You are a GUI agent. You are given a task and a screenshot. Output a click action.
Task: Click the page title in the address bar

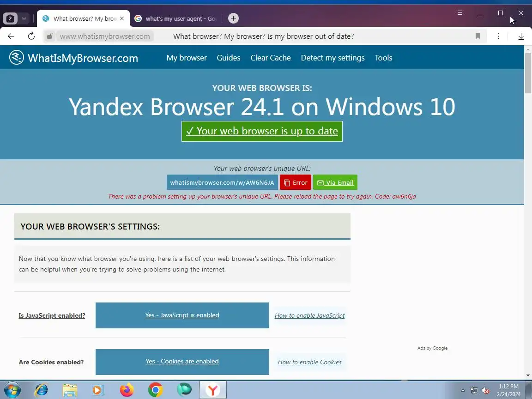point(264,36)
